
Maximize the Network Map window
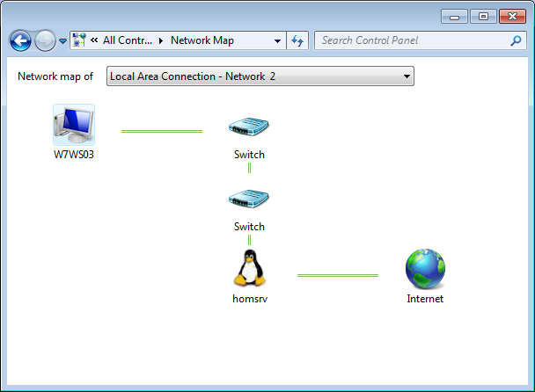(483, 16)
